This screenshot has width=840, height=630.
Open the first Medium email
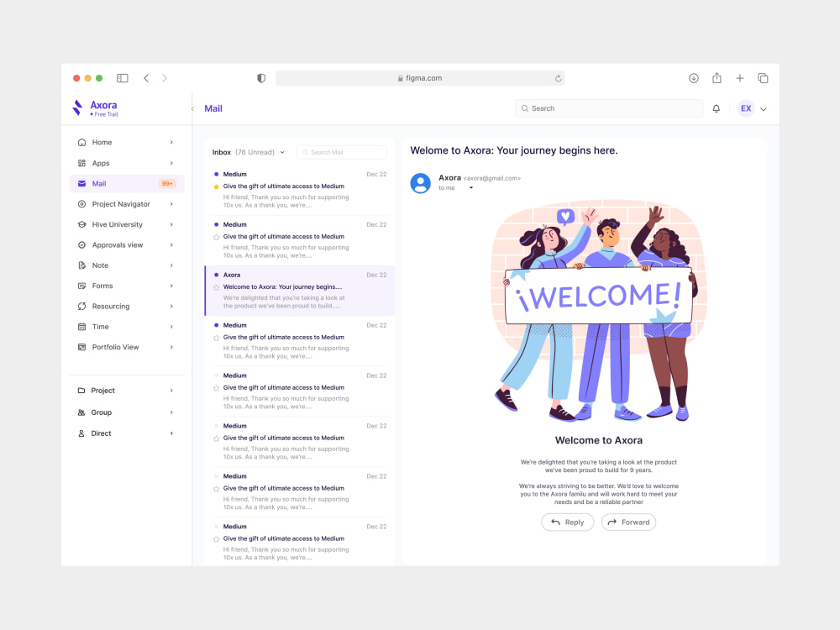click(x=300, y=190)
